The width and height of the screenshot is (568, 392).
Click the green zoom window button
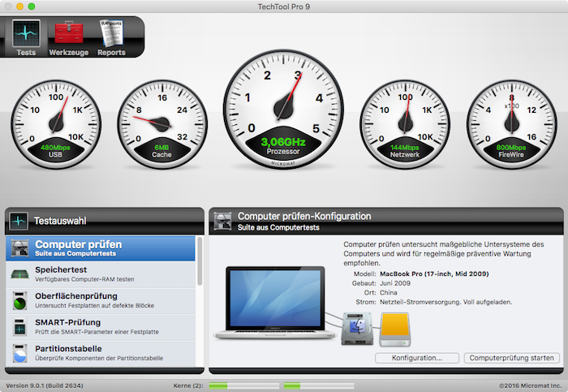[32, 6]
